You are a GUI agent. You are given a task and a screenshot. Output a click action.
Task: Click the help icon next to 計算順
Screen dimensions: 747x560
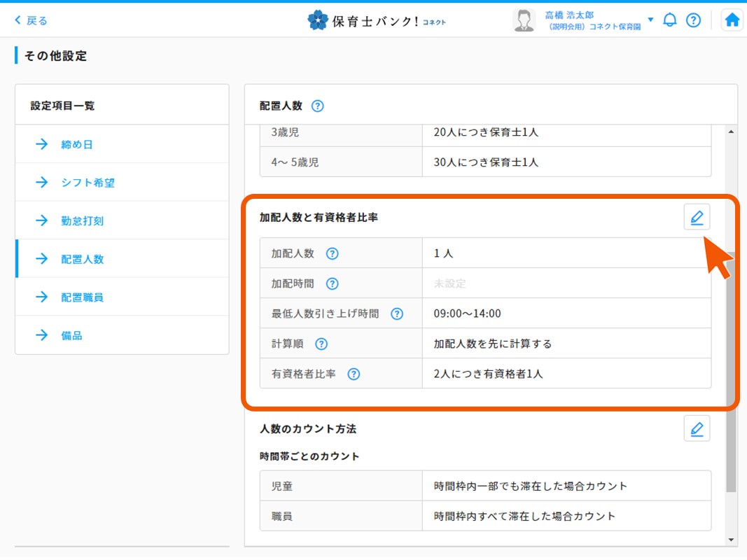[x=321, y=344]
